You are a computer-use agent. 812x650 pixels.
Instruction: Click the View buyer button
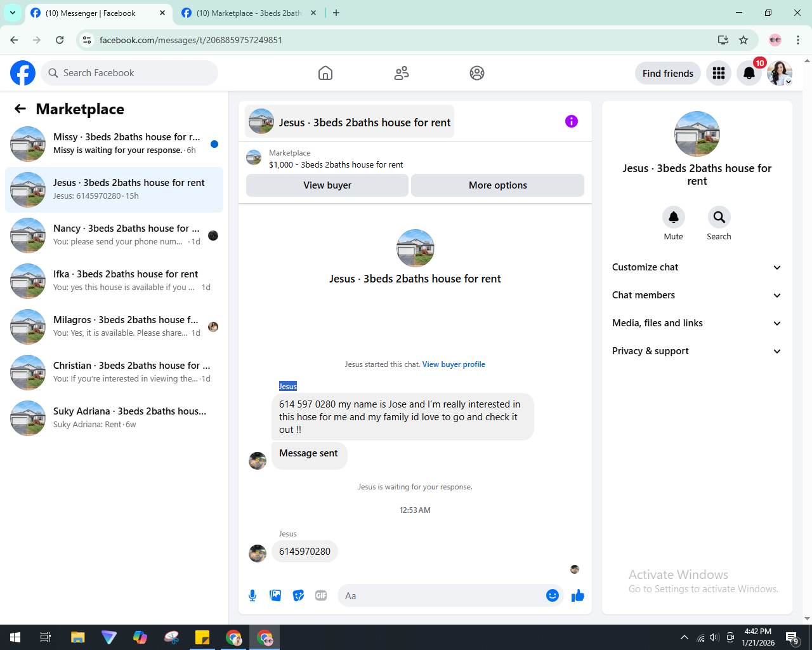(327, 185)
